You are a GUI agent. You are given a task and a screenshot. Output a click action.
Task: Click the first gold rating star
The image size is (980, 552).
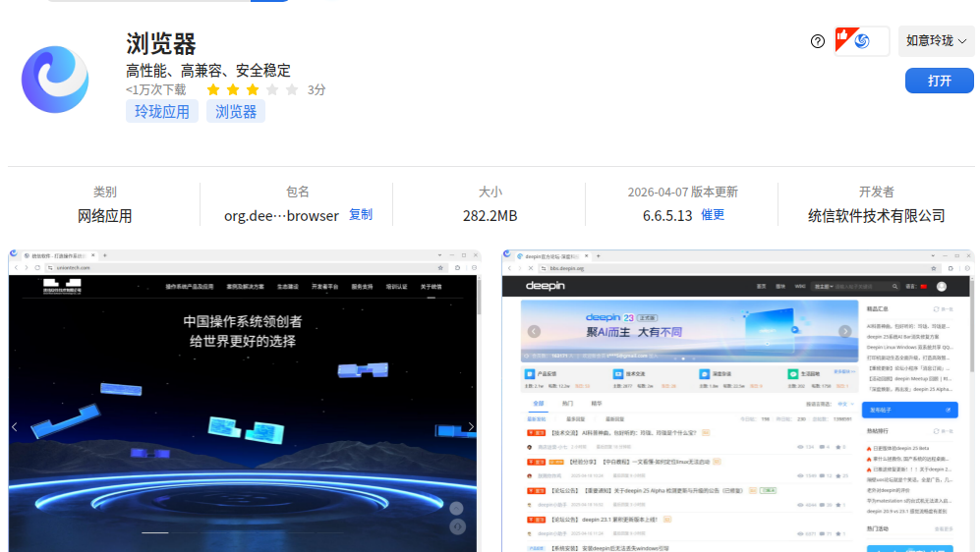pyautogui.click(x=213, y=90)
